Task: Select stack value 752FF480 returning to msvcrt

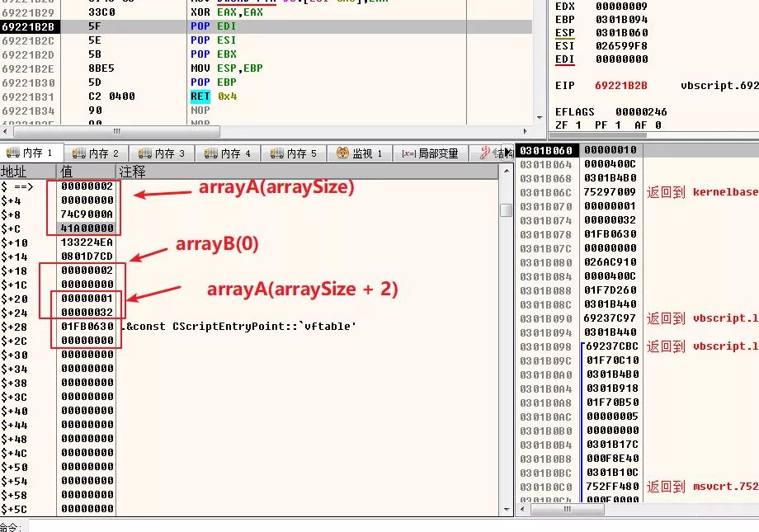Action: point(612,487)
